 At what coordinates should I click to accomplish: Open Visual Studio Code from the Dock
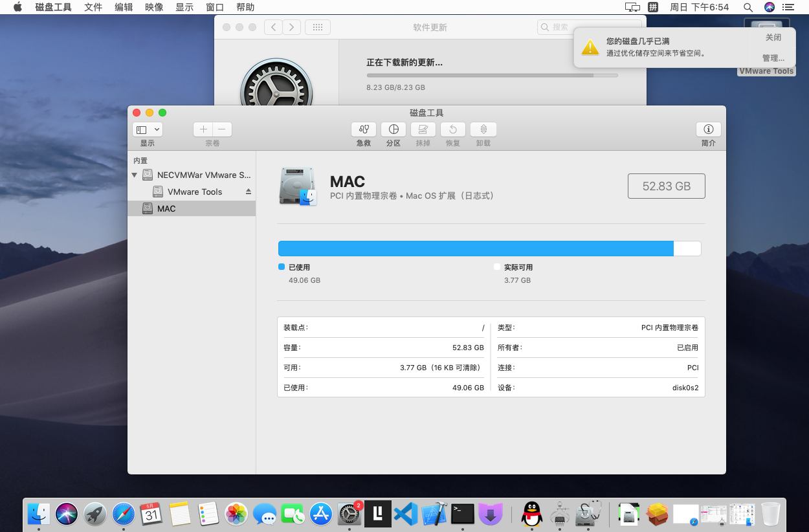pyautogui.click(x=406, y=514)
